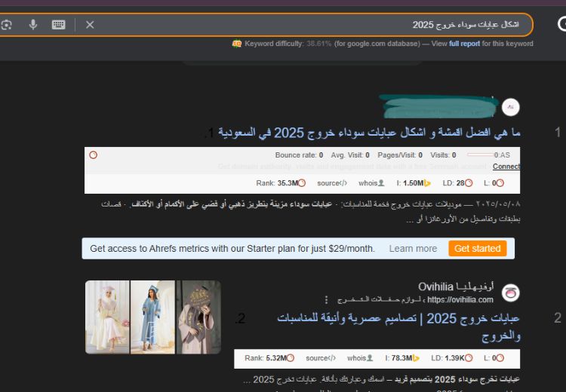566x392 pixels.
Task: View source for the first result
Action: [x=332, y=183]
